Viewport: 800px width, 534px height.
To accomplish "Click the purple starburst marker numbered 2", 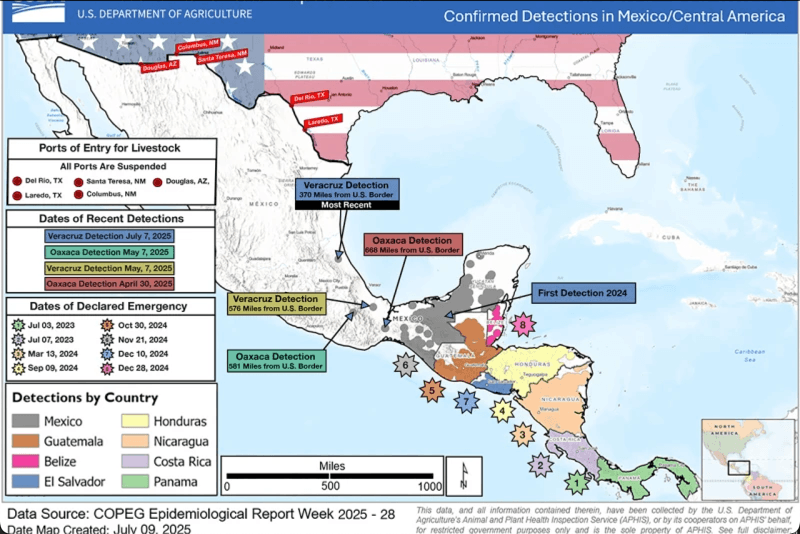I will pos(540,464).
